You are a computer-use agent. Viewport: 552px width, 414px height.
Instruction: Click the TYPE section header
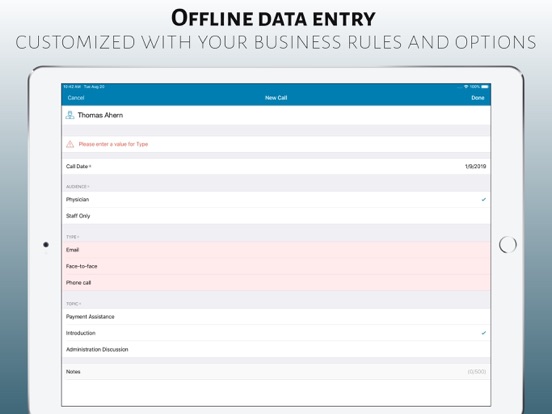[72, 237]
